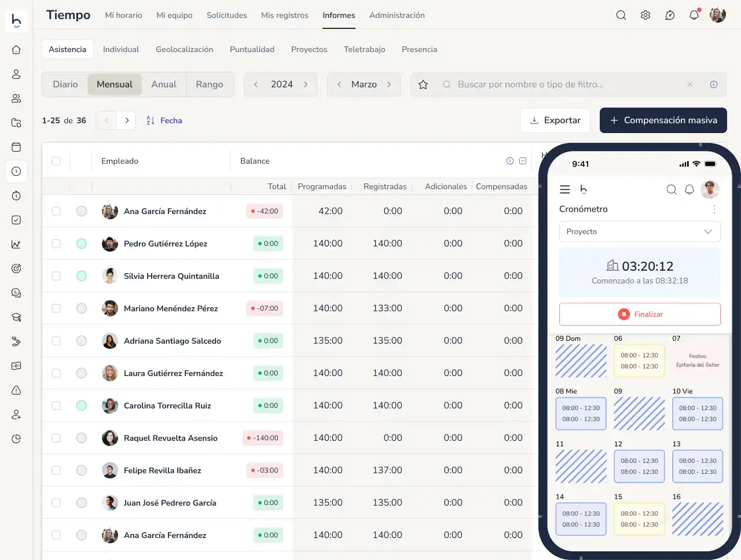Click the favorites star icon beside search

click(423, 84)
